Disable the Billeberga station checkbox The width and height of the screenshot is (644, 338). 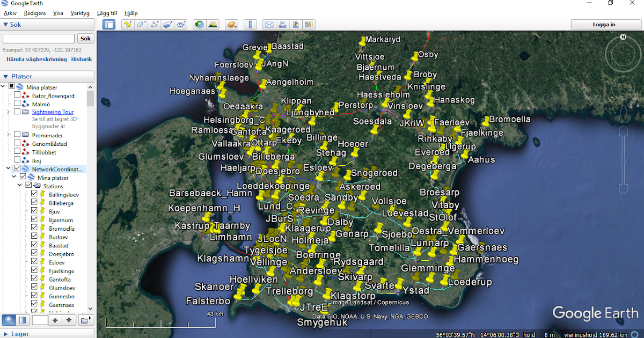pos(34,203)
